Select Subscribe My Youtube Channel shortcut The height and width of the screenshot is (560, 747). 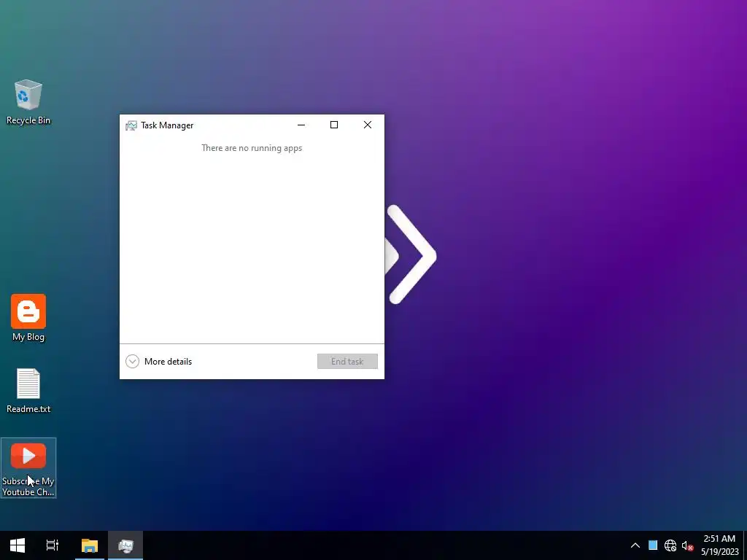point(28,467)
